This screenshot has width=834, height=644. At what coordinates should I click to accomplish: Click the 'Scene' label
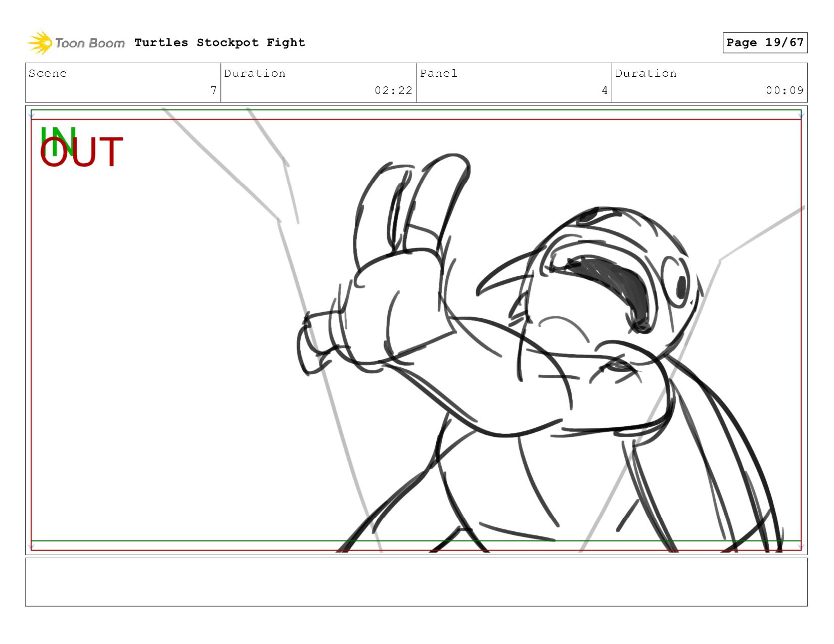click(x=48, y=73)
